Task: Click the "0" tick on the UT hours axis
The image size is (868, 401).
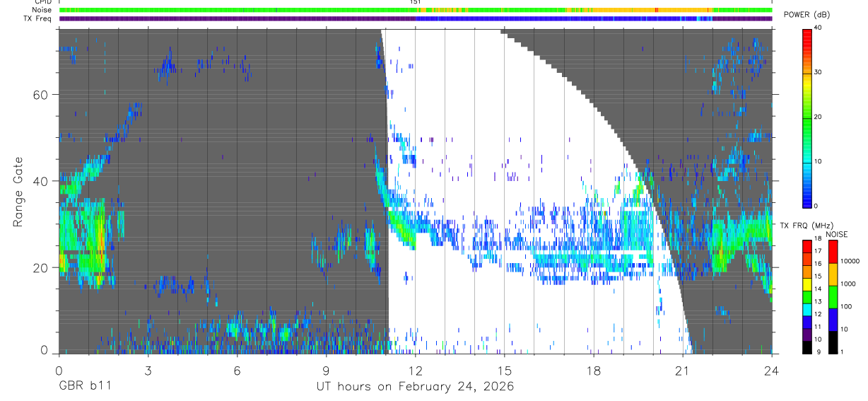Action: tap(59, 370)
